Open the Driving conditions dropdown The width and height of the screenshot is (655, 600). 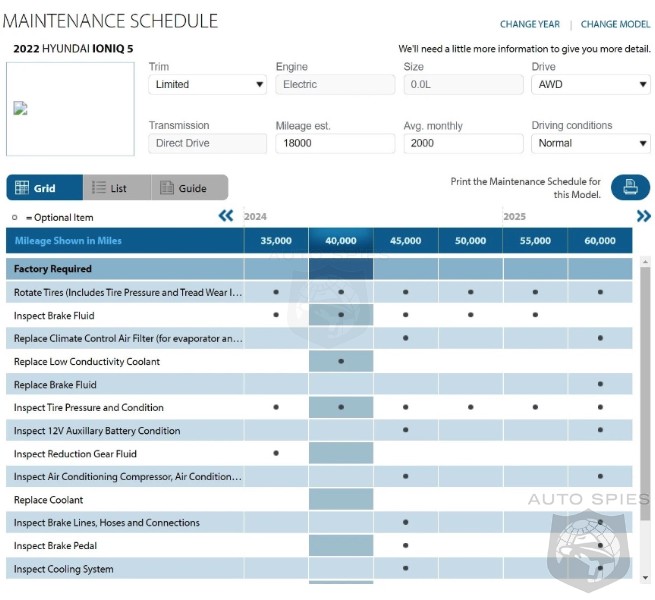(x=590, y=143)
